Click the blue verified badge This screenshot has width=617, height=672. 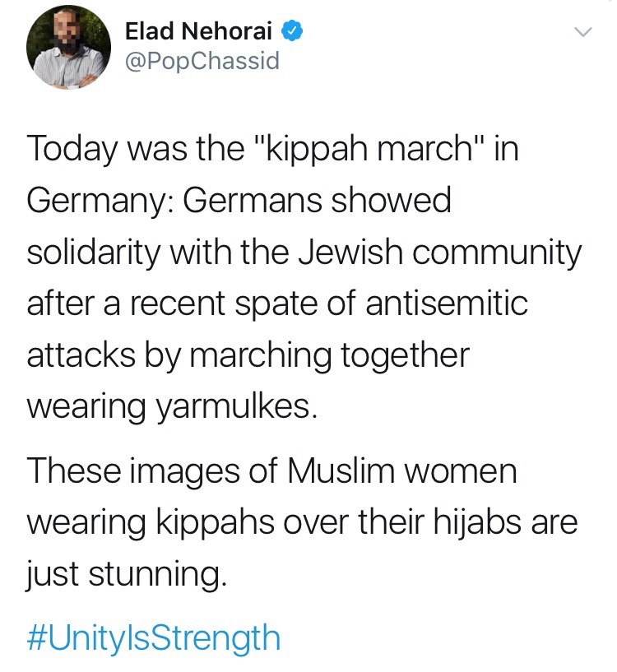point(293,32)
